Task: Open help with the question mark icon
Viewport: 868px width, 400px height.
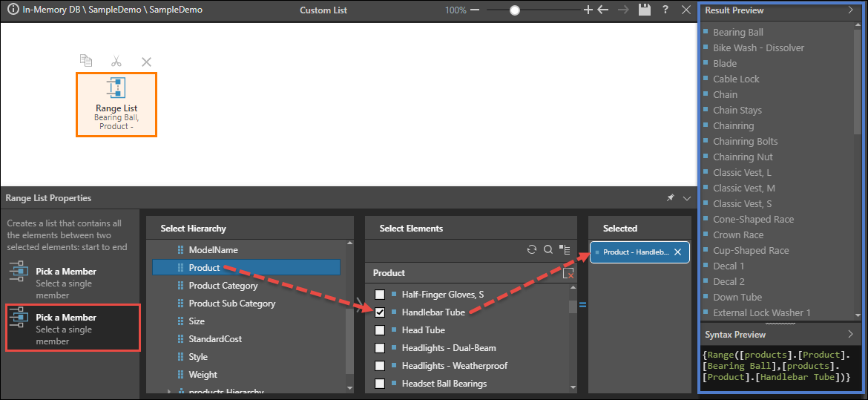Action: point(665,10)
